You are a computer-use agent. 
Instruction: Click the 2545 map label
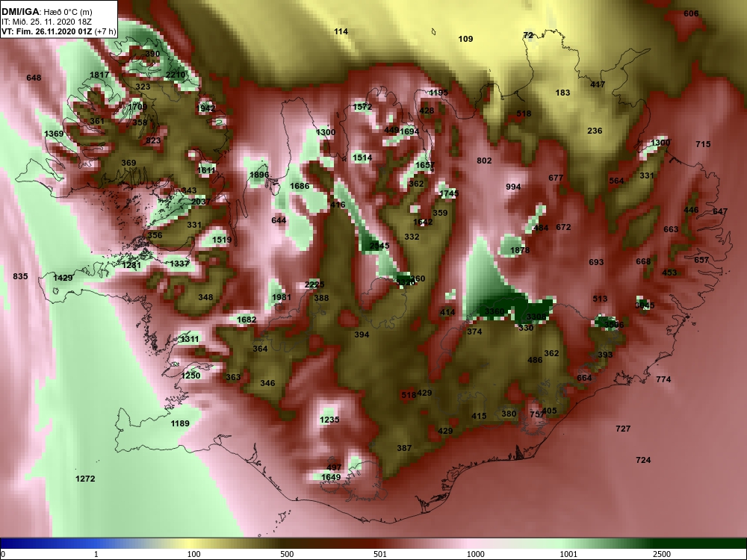tap(379, 246)
